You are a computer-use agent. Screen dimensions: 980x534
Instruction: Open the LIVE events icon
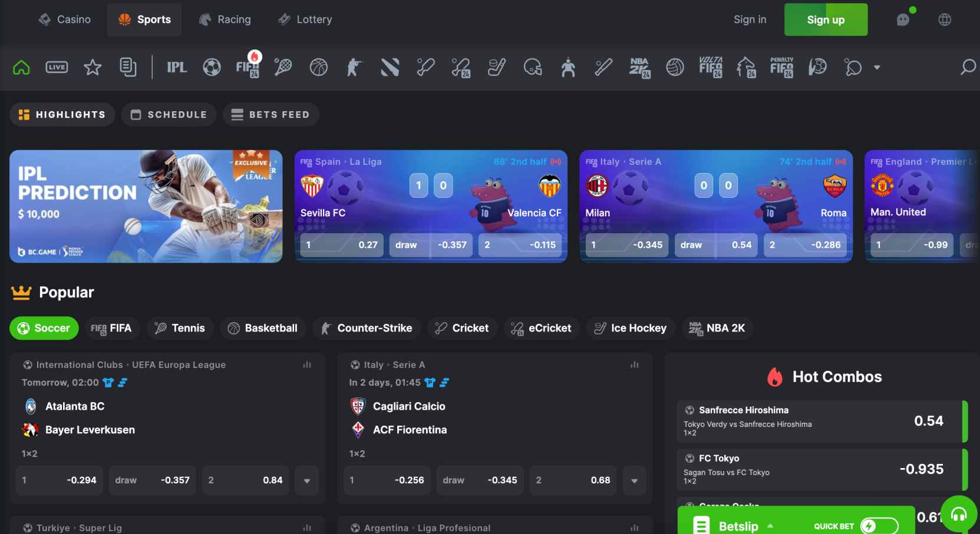coord(57,67)
